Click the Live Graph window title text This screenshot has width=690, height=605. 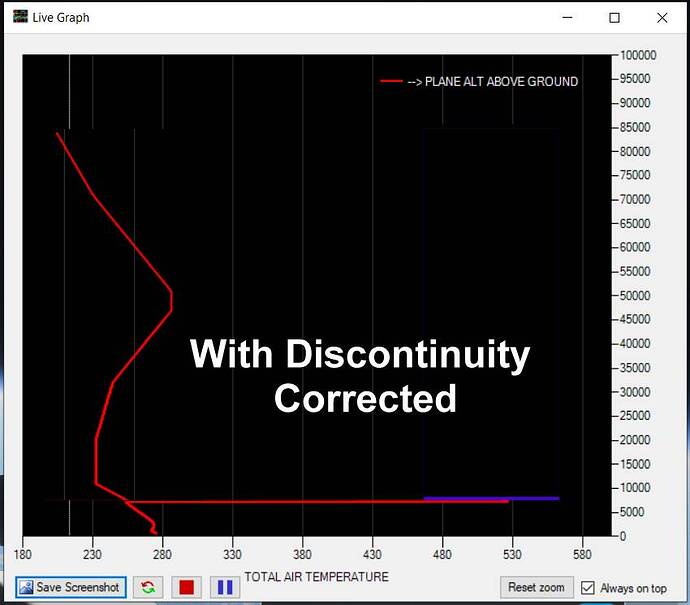click(x=61, y=18)
